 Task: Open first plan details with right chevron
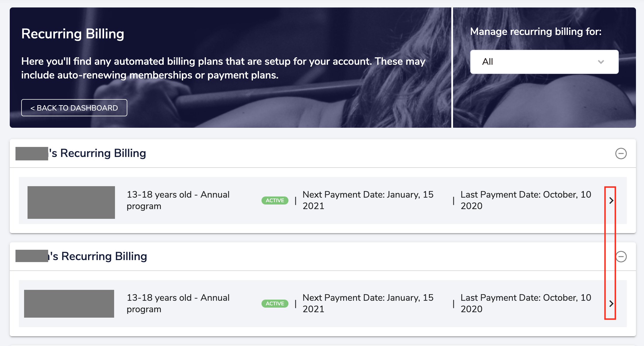[x=611, y=200]
